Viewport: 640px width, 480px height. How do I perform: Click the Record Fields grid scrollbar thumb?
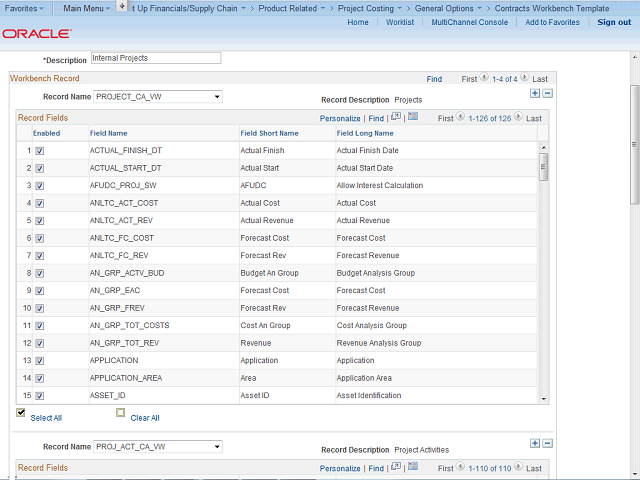(x=543, y=167)
